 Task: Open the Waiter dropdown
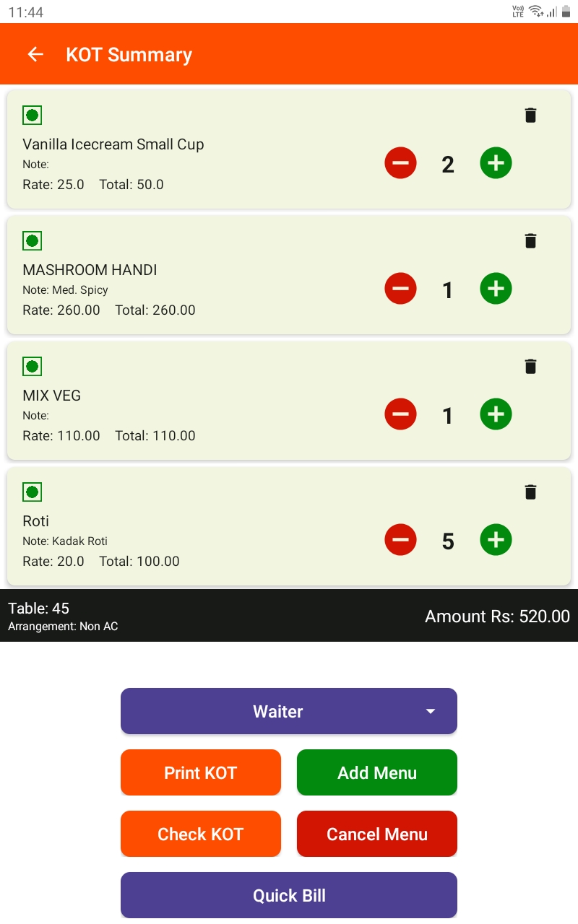pyautogui.click(x=289, y=711)
